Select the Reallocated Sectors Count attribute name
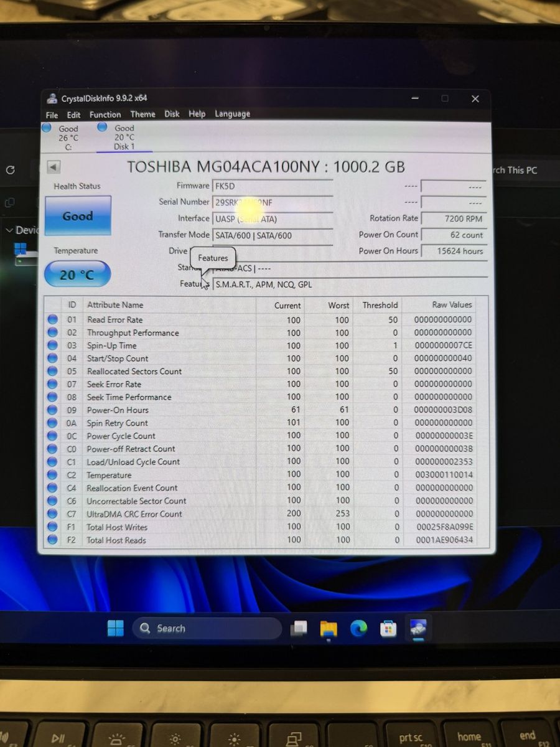Image resolution: width=560 pixels, height=747 pixels. 134,371
